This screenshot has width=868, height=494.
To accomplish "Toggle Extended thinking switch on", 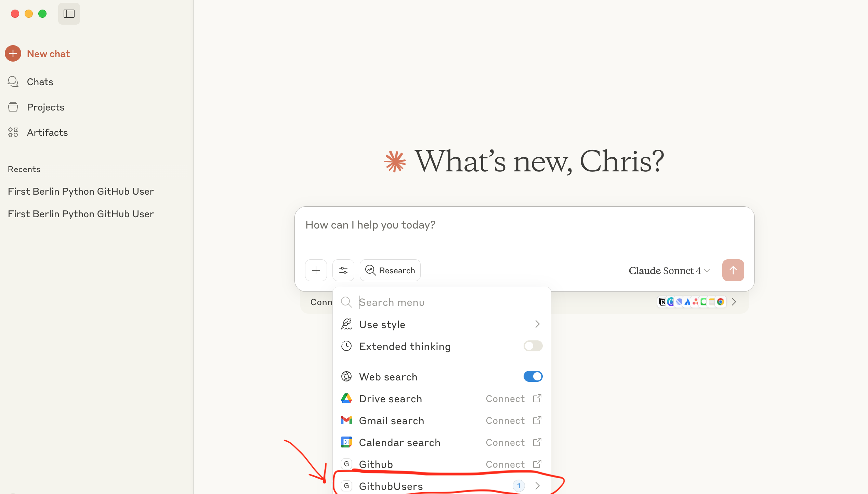I will (533, 346).
